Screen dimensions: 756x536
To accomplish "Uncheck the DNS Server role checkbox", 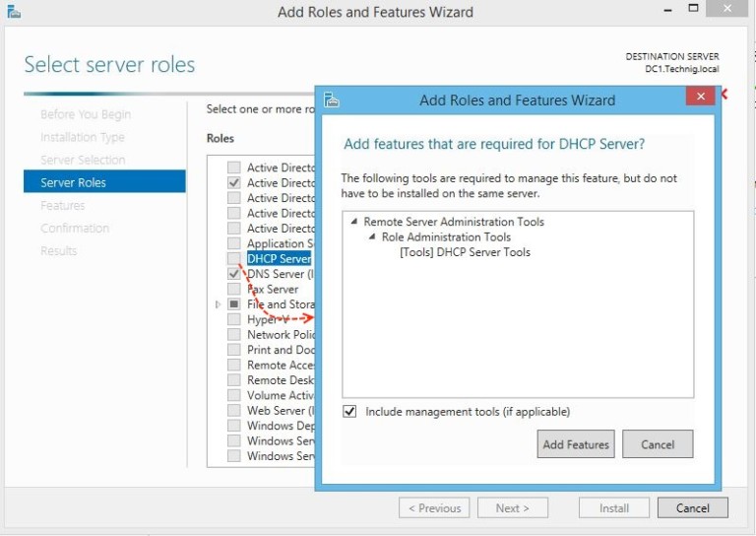I will click(233, 274).
